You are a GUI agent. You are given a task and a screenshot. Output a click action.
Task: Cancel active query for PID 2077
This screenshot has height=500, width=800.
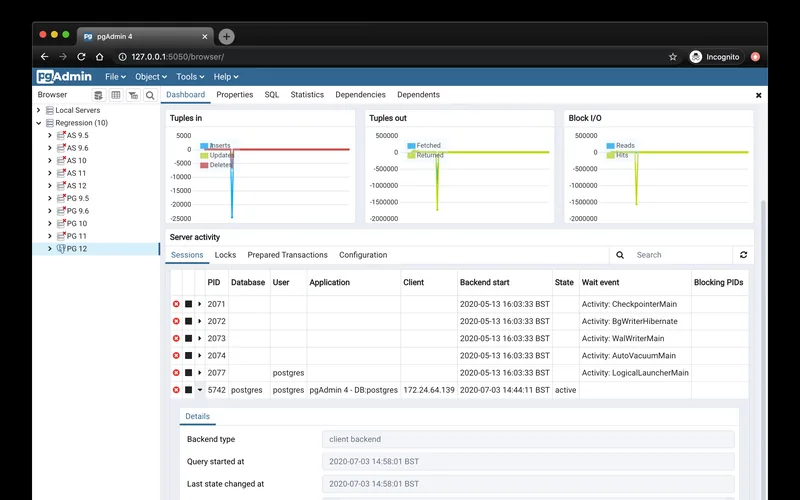pos(188,373)
